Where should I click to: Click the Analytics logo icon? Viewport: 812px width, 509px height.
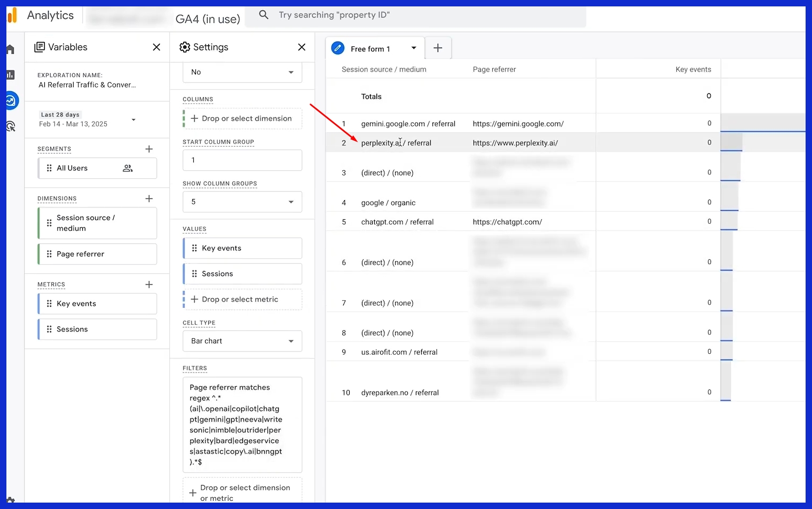[12, 15]
